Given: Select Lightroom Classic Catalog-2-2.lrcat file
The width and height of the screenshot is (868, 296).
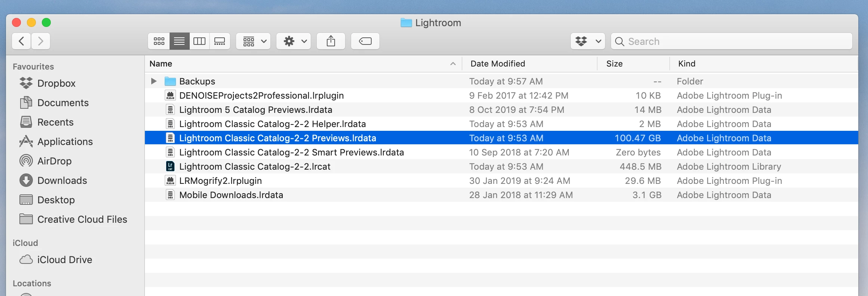Looking at the screenshot, I should 255,166.
